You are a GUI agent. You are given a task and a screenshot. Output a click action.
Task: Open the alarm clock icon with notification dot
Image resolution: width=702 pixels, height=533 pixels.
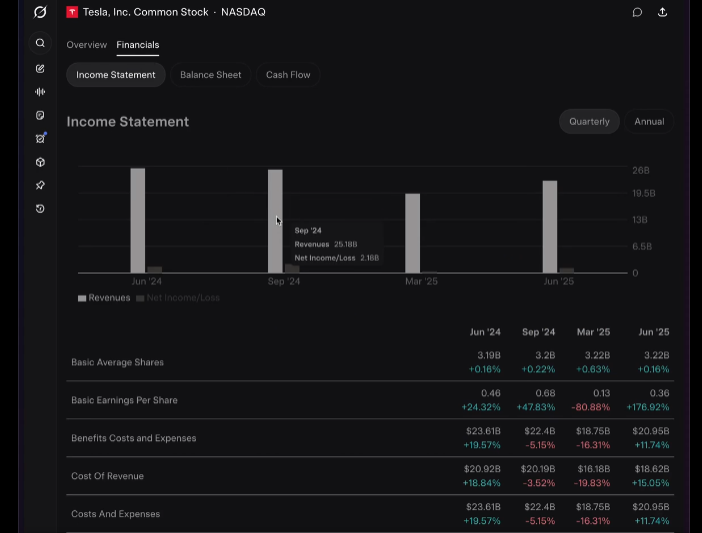[40, 139]
